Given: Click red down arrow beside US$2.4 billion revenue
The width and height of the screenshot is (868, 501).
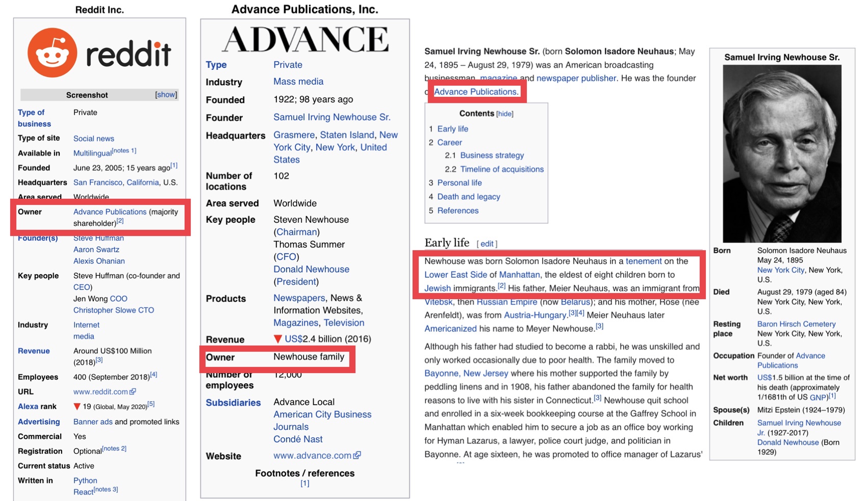Looking at the screenshot, I should tap(278, 339).
